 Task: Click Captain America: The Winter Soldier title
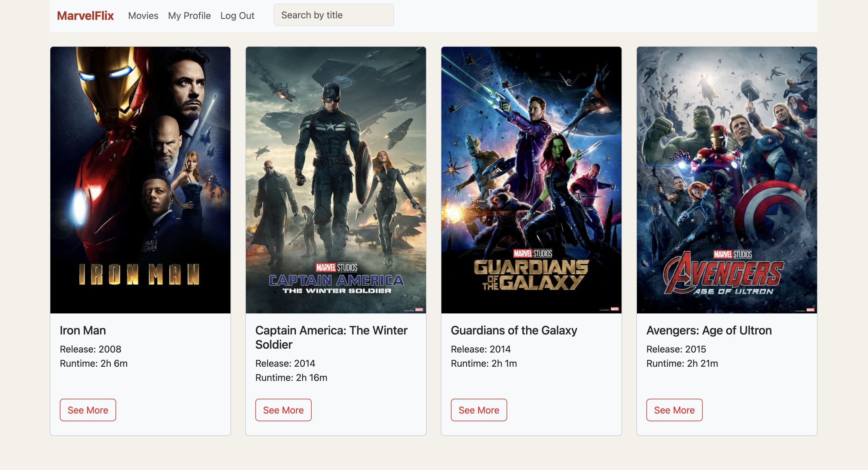coord(331,337)
